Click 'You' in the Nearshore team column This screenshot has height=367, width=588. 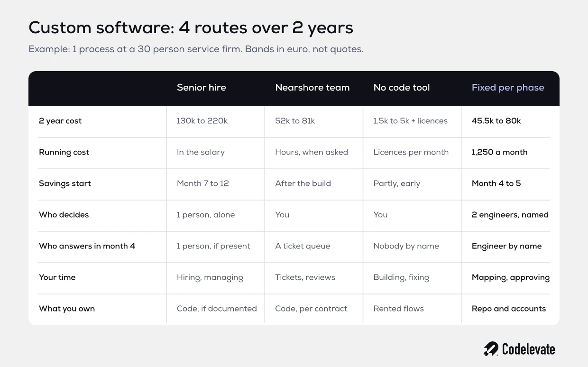pos(282,215)
